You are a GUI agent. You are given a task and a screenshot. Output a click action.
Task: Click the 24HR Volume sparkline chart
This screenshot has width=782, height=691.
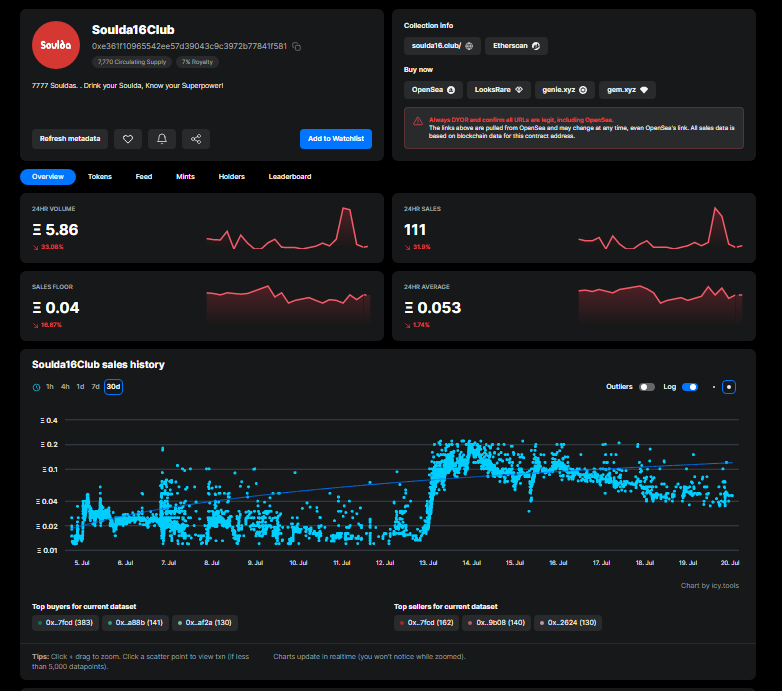(x=287, y=228)
